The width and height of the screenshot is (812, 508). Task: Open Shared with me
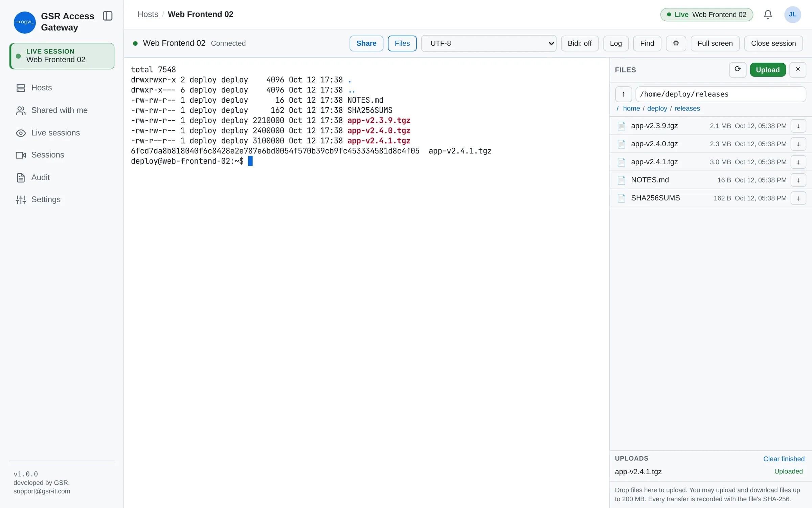[x=62, y=110]
